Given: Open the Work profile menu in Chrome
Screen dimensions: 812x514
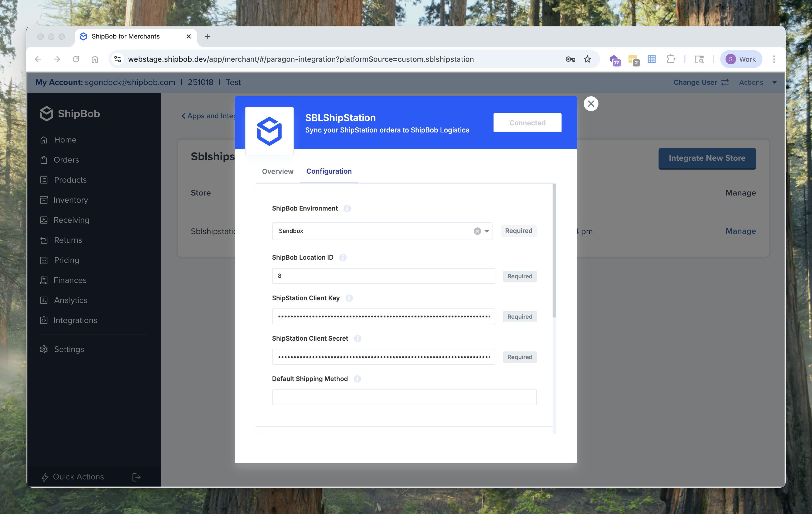Looking at the screenshot, I should click(741, 59).
